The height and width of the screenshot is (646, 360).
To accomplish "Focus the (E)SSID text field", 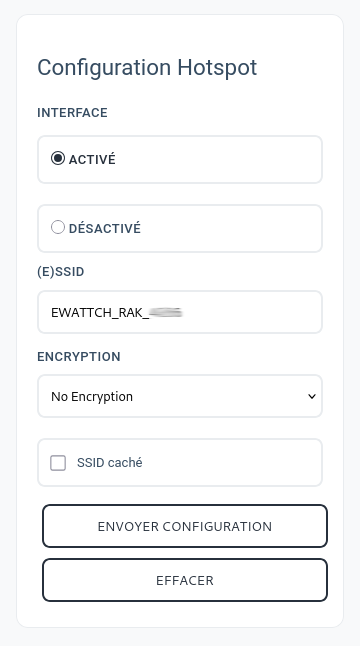I will [x=180, y=312].
